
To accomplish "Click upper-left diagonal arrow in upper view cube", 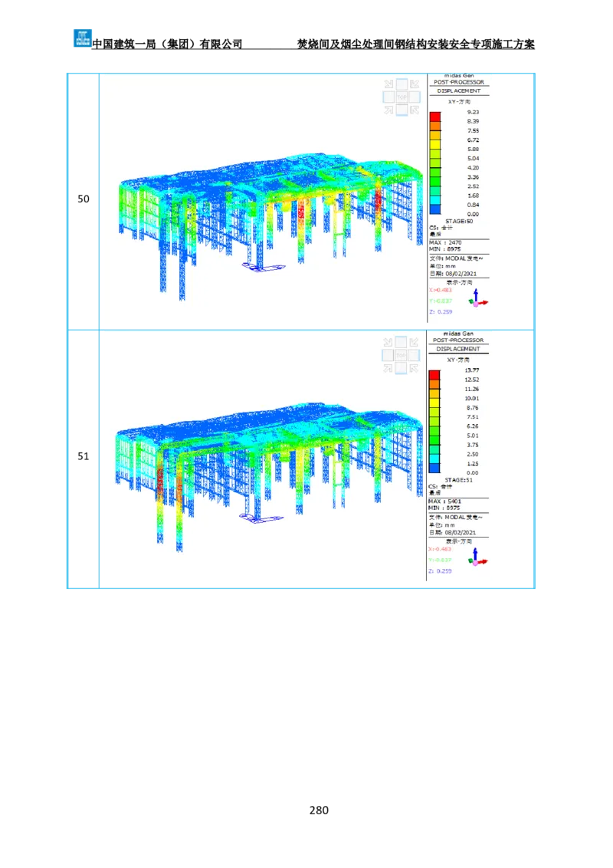I will pos(388,84).
